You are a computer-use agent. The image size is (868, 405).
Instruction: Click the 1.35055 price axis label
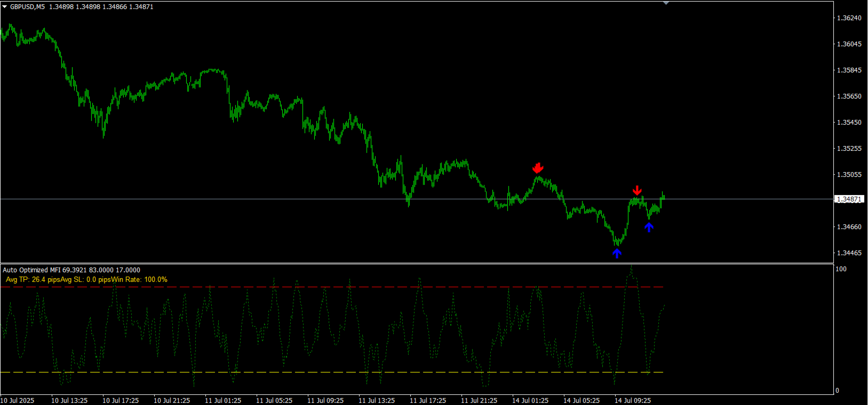click(849, 175)
